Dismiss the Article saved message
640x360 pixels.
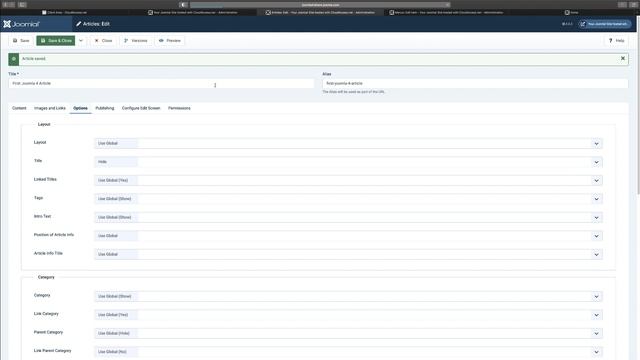click(x=623, y=58)
